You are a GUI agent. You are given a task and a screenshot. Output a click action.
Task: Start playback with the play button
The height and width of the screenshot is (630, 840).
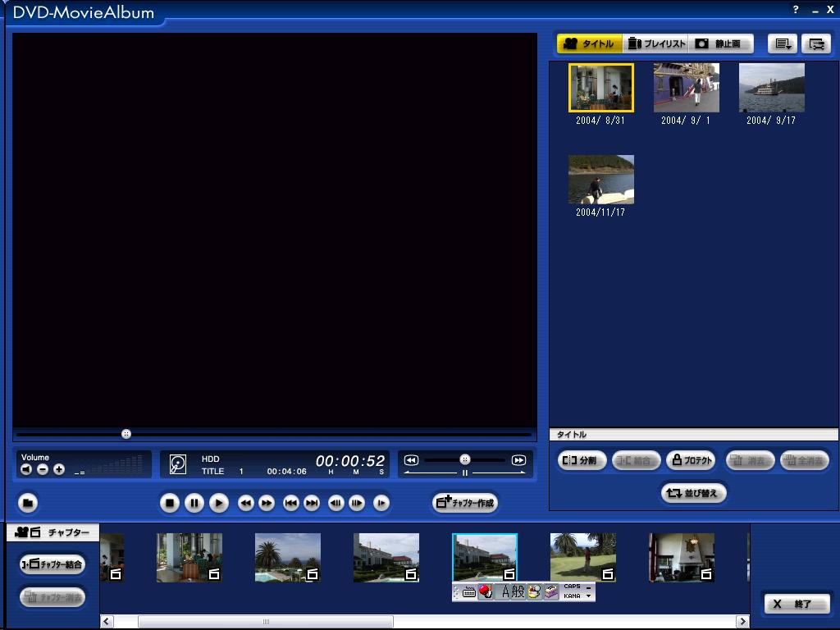coord(218,503)
